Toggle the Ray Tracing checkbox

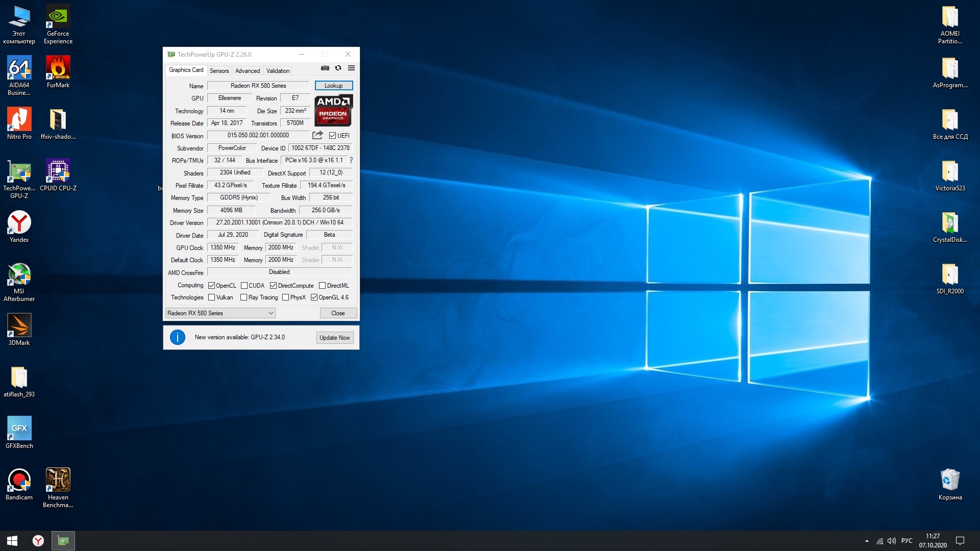(x=244, y=297)
